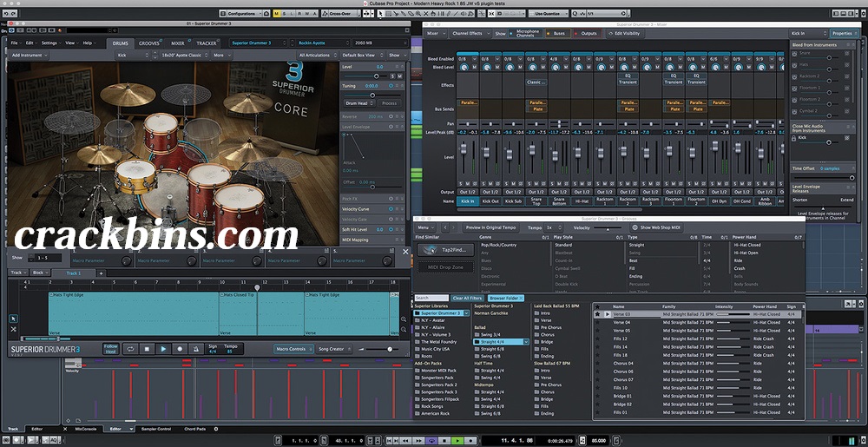Switch to GROOVES tab
Viewport: 868px width, 447px height.
click(x=149, y=43)
